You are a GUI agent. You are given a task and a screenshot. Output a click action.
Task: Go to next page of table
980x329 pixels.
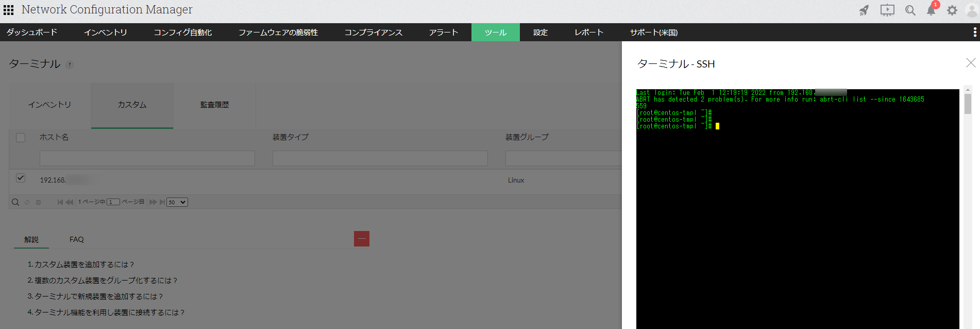[x=153, y=202]
